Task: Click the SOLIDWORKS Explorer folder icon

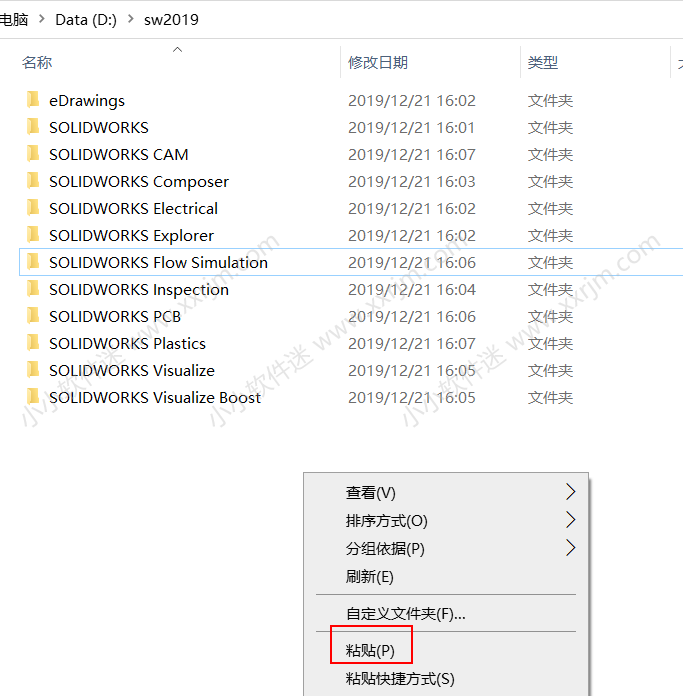Action: point(33,235)
